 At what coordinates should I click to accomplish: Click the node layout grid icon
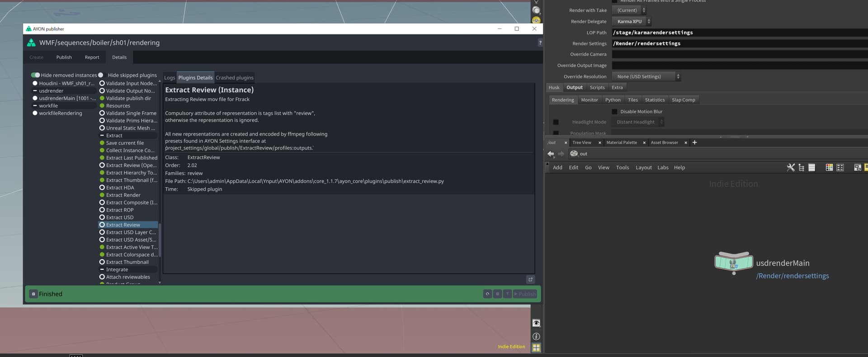tap(840, 167)
